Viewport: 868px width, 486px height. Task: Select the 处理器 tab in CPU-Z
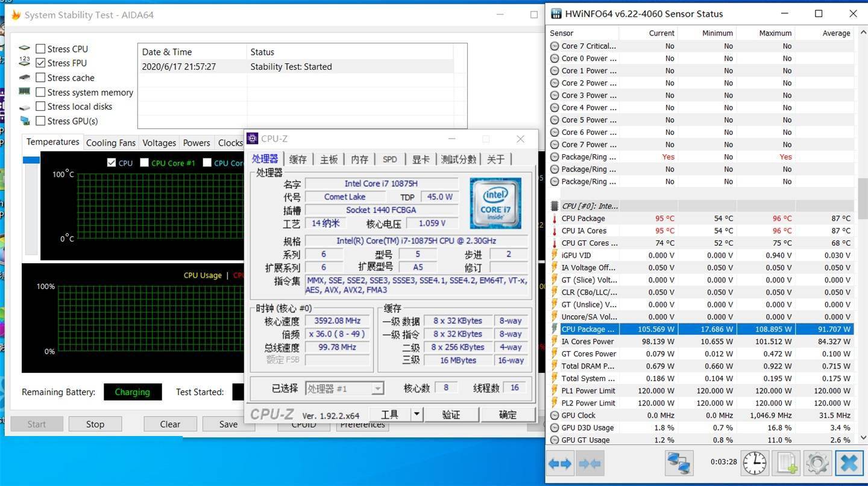pyautogui.click(x=265, y=159)
